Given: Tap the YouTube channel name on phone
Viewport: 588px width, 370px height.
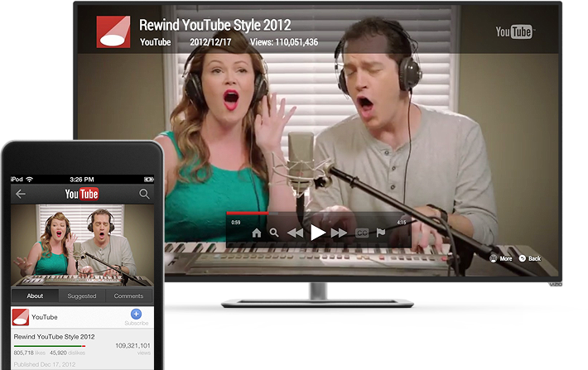Looking at the screenshot, I should 44,317.
